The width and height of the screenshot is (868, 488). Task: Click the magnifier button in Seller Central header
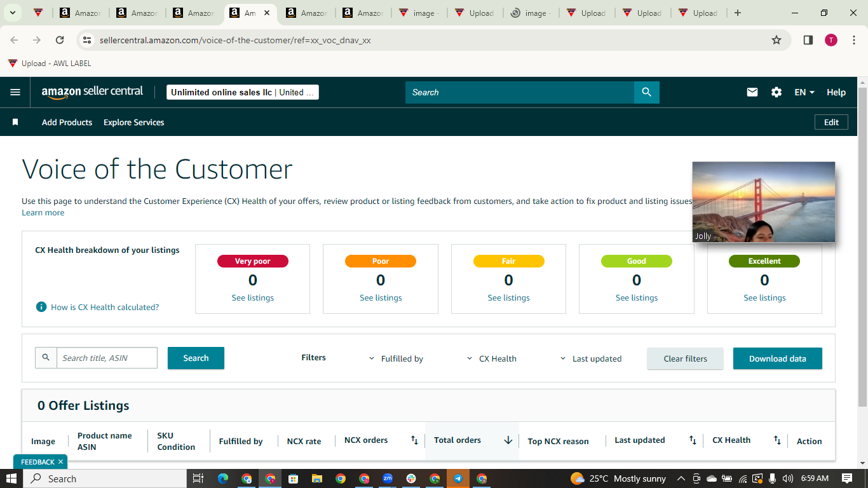coord(646,92)
